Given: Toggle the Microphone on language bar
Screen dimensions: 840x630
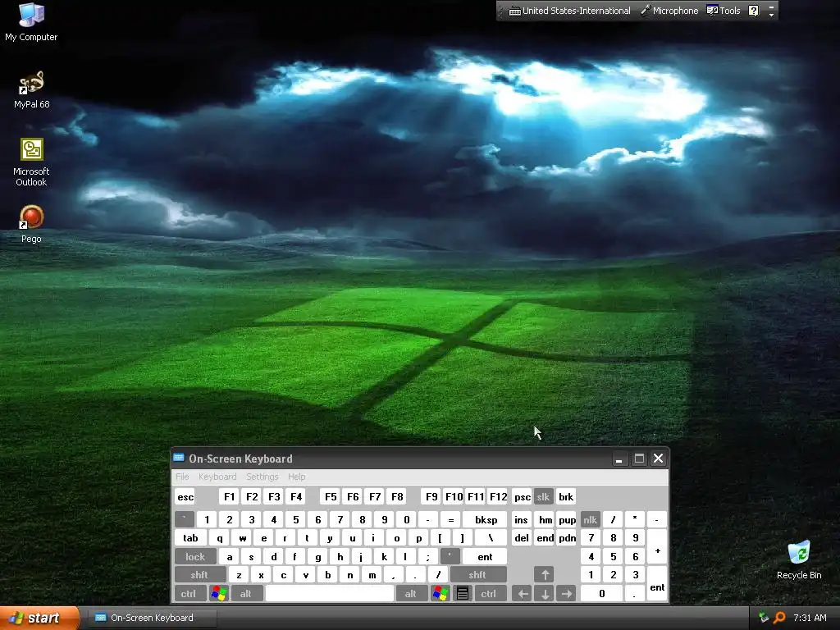Looking at the screenshot, I should point(669,11).
